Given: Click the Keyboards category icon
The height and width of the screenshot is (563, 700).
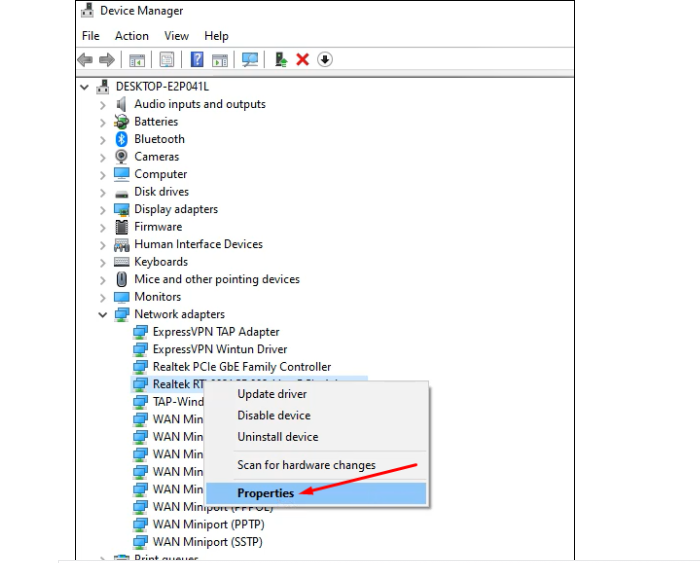Looking at the screenshot, I should coord(121,262).
